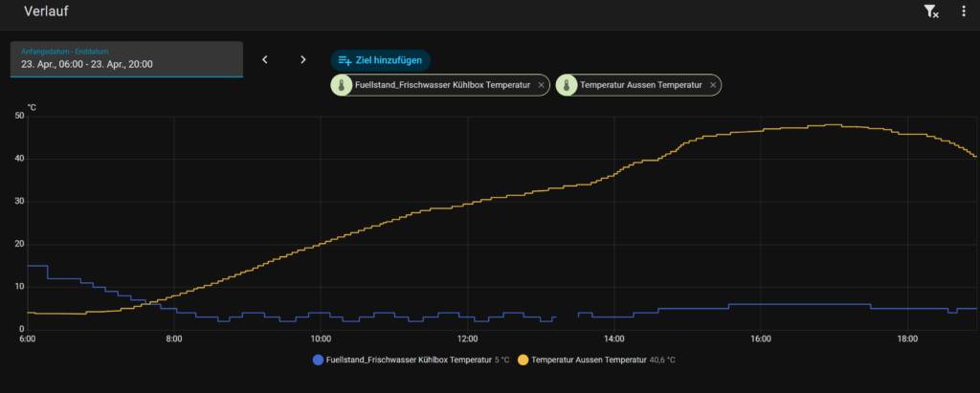Click the blue legend color circle
Screen dimensions: 980x393
(x=319, y=360)
